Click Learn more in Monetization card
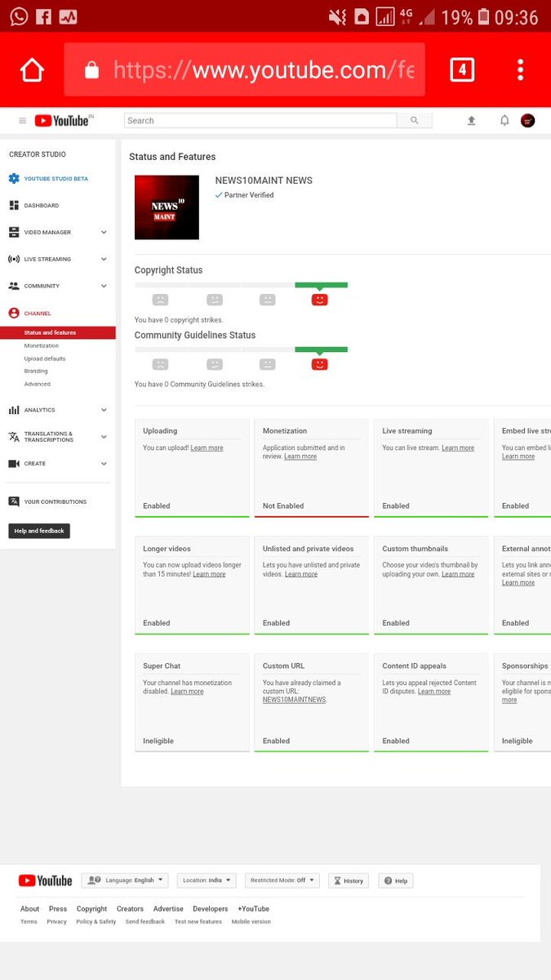This screenshot has width=551, height=980. pyautogui.click(x=300, y=457)
